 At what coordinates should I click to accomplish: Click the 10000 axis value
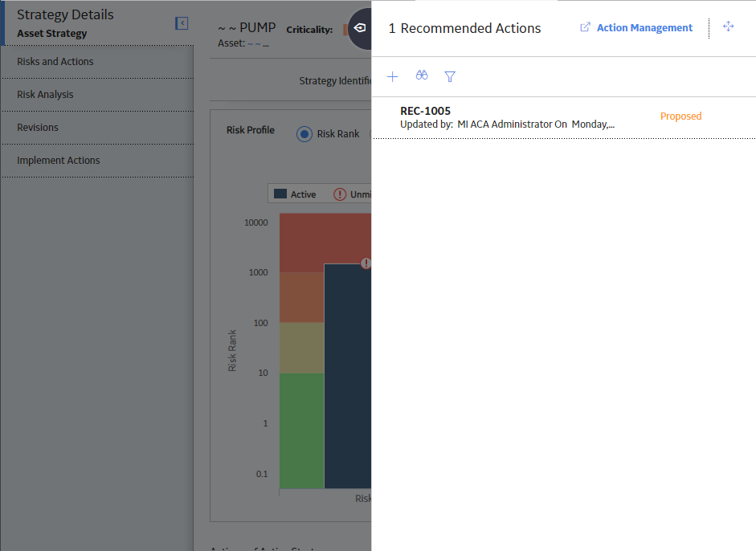tap(256, 222)
